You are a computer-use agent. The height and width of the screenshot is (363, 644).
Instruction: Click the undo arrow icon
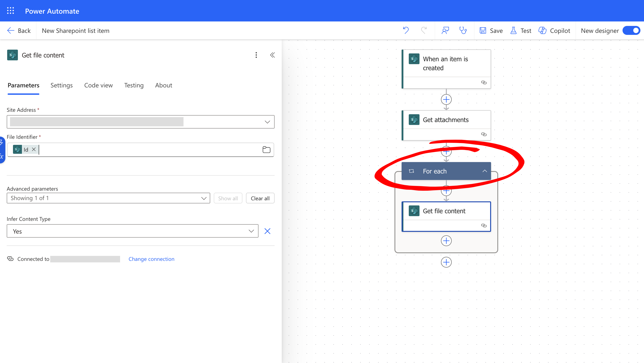pyautogui.click(x=406, y=30)
